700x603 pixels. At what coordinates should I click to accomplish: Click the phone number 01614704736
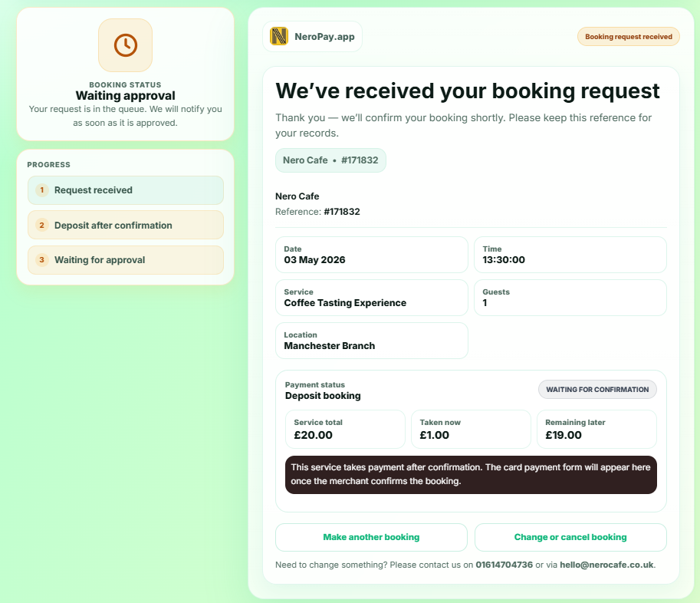click(x=504, y=565)
